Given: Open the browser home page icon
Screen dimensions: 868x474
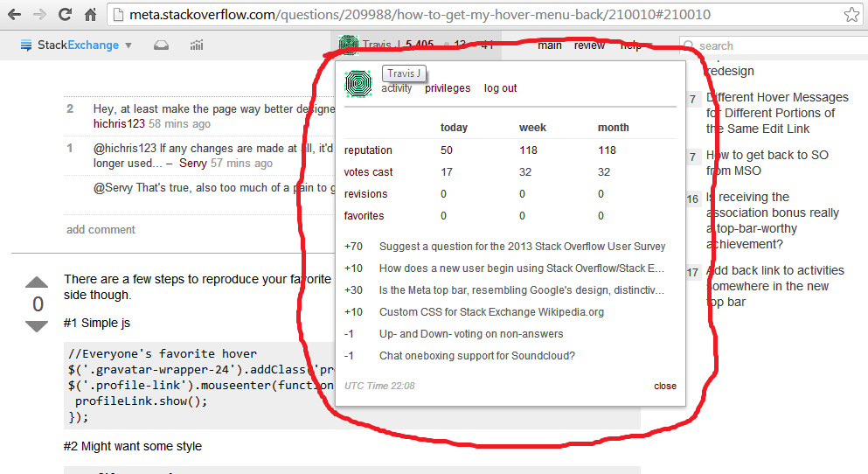Looking at the screenshot, I should click(91, 15).
